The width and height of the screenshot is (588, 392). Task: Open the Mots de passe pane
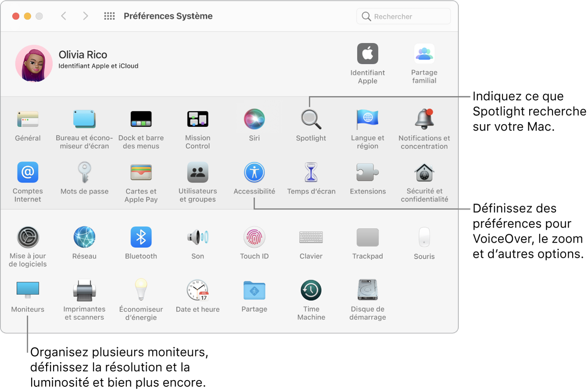coord(84,172)
